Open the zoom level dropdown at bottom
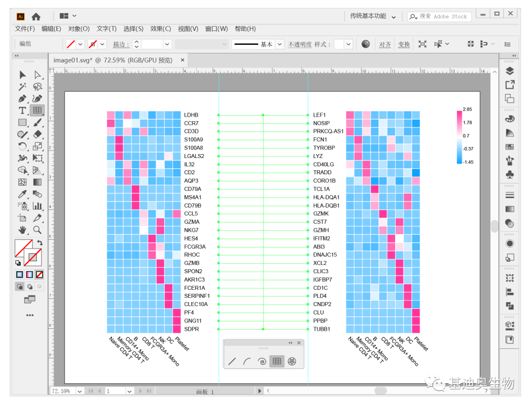 click(79, 391)
